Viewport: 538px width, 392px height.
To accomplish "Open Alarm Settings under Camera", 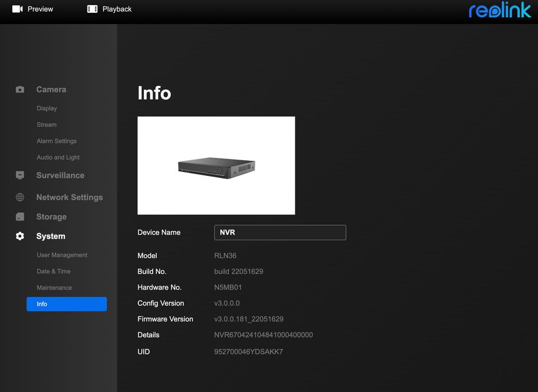I will pos(57,141).
